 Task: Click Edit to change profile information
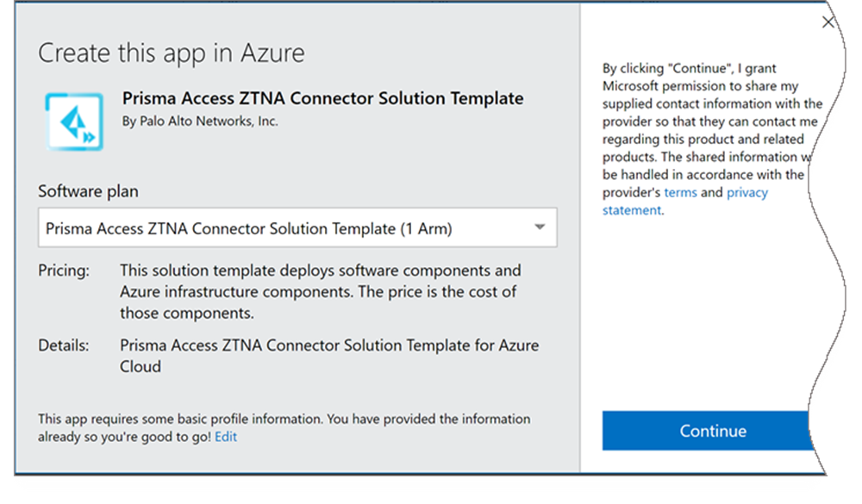pos(226,437)
